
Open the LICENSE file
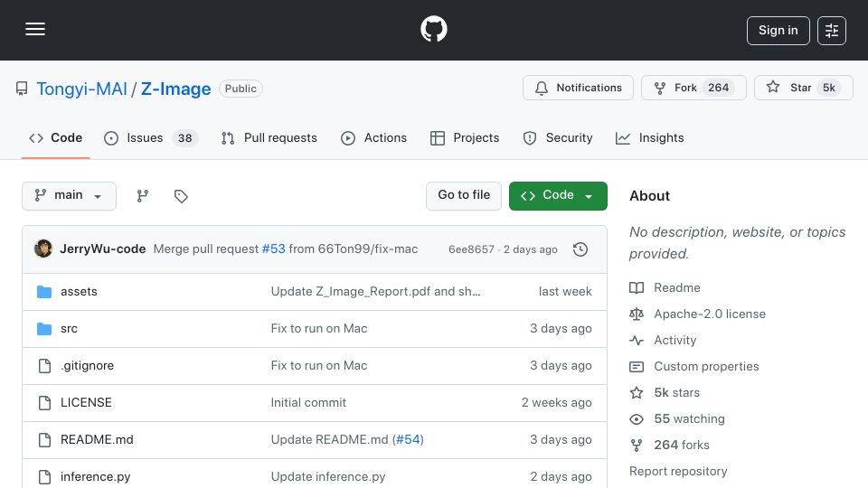point(86,403)
